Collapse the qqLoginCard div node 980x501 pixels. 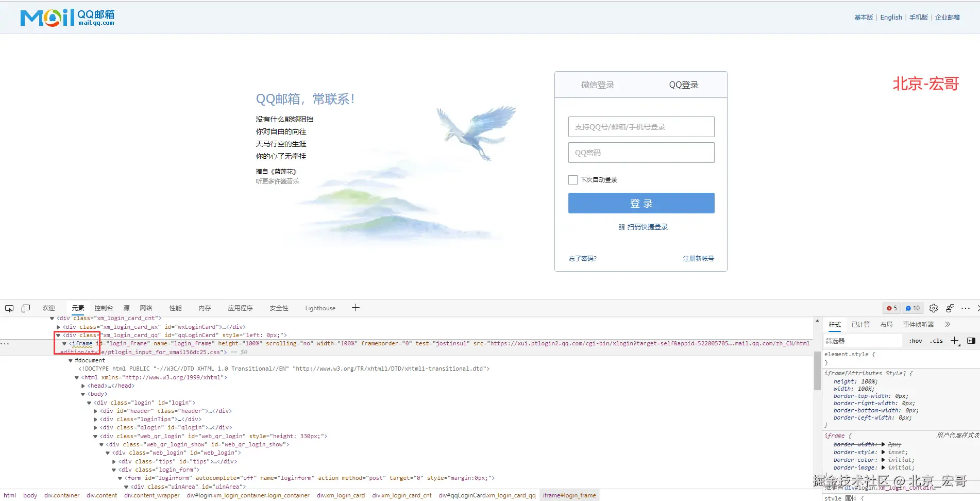tap(58, 335)
